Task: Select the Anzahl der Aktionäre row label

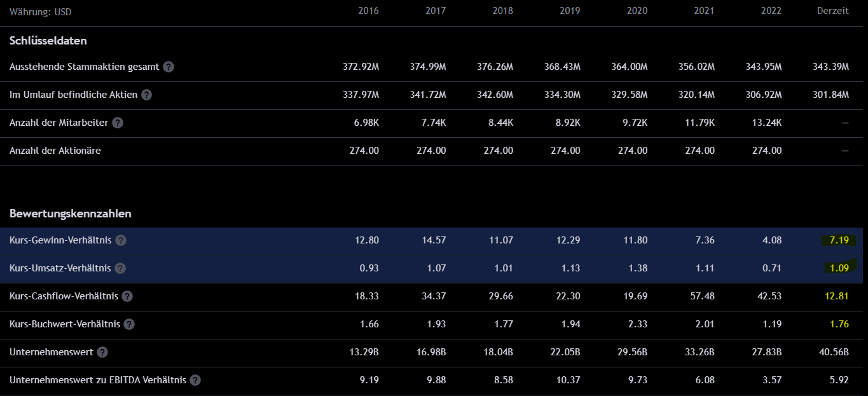Action: pyautogui.click(x=55, y=151)
